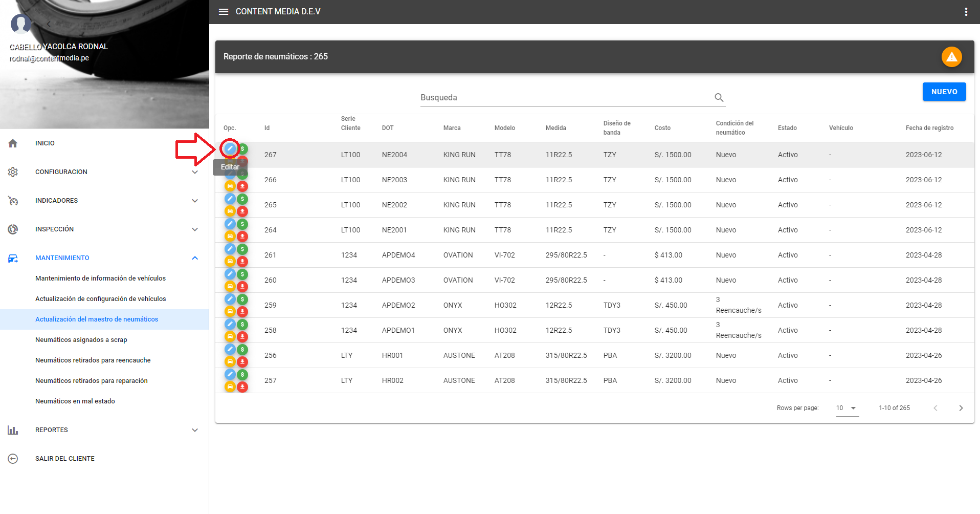Click the blue Editar pencil for tire 267
The height and width of the screenshot is (514, 980).
(230, 148)
